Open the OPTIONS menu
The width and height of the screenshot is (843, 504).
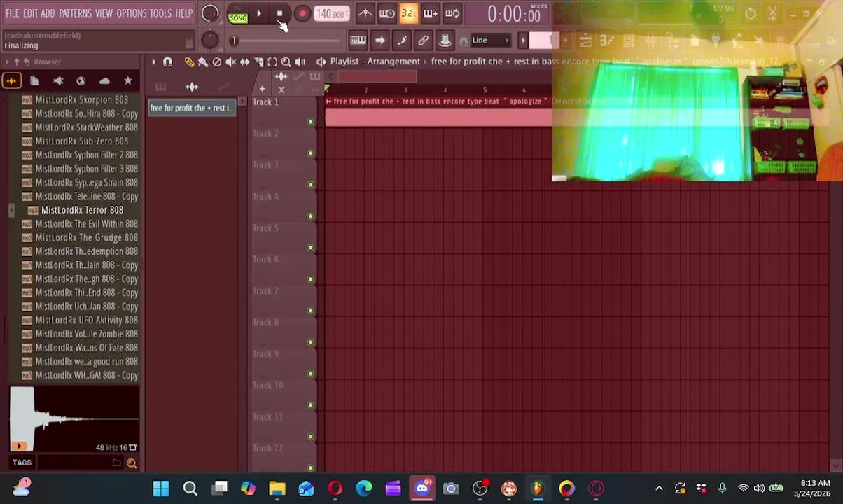(131, 13)
